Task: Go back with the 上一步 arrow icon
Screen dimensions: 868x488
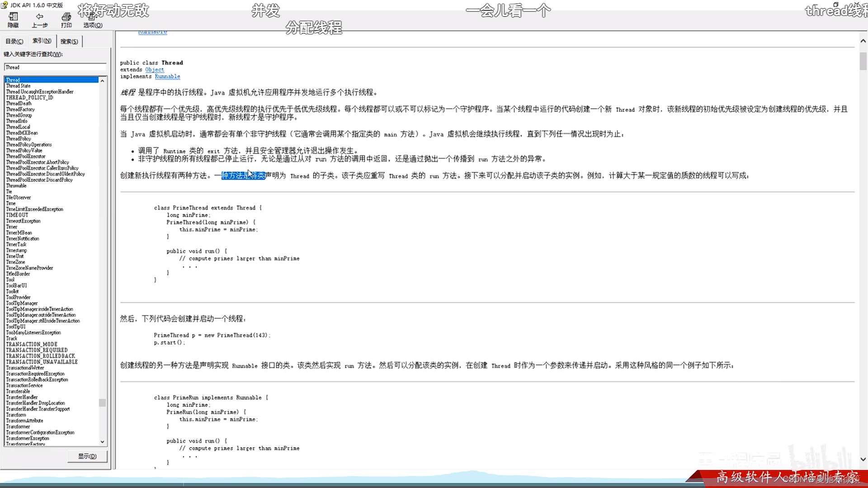Action: click(39, 17)
